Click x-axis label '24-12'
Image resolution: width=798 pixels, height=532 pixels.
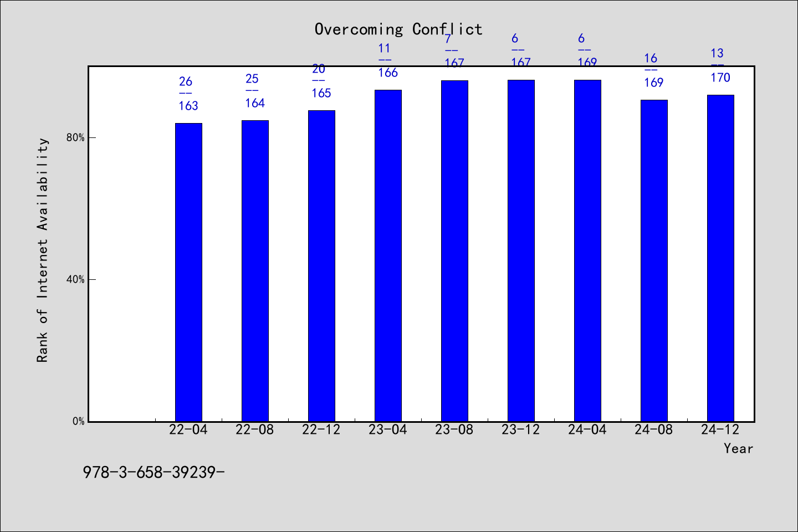pos(720,429)
